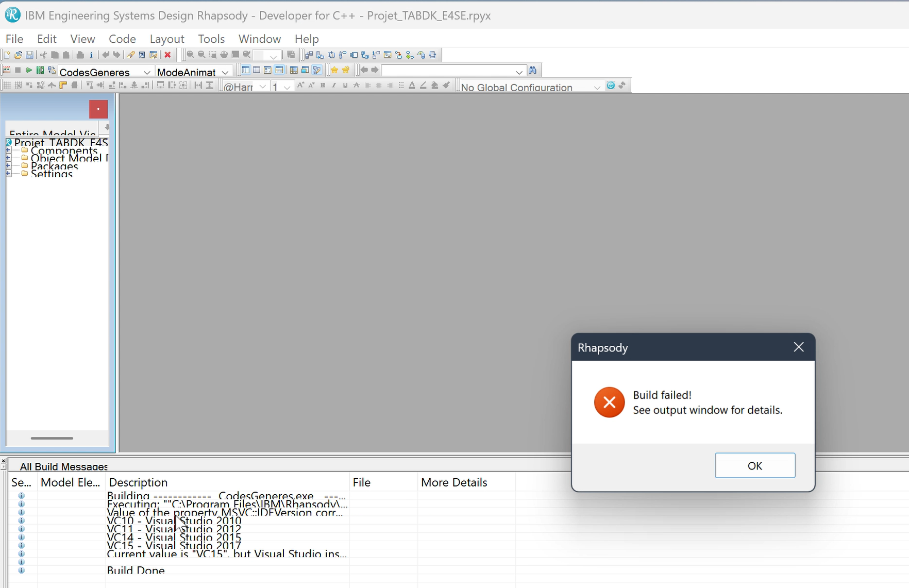Viewport: 909px width, 588px height.
Task: Click the yellow Favorites star icon
Action: [x=334, y=70]
